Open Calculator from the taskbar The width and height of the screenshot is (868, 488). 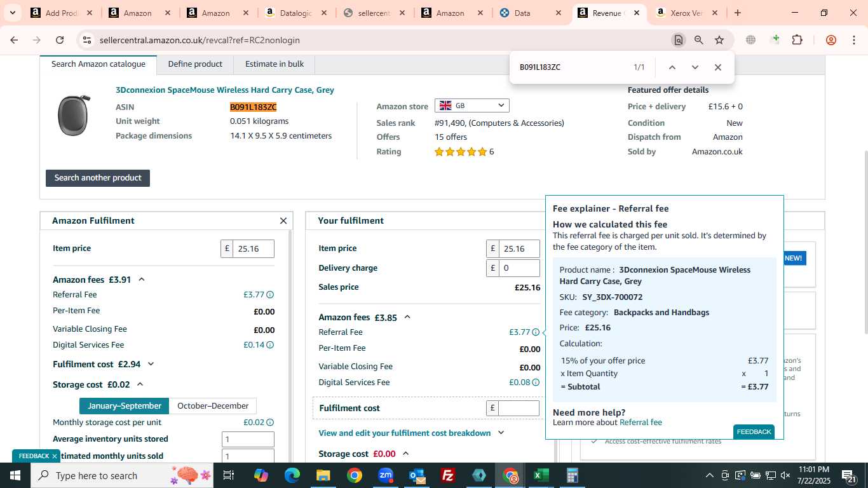[573, 475]
